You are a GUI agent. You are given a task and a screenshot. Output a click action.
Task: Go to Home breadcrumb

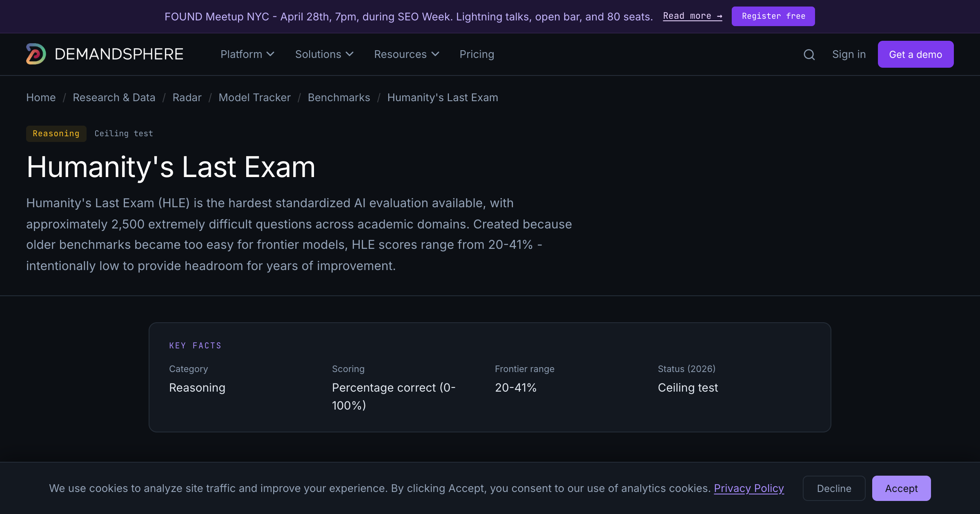41,97
